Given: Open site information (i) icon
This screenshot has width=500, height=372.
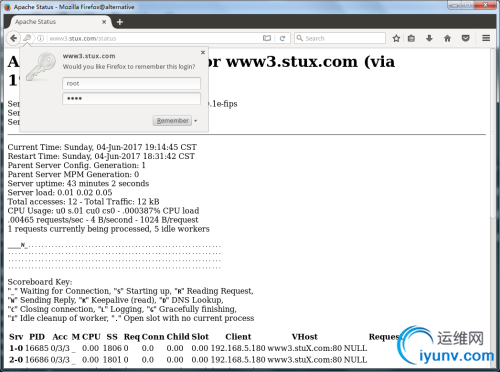Looking at the screenshot, I should point(40,38).
